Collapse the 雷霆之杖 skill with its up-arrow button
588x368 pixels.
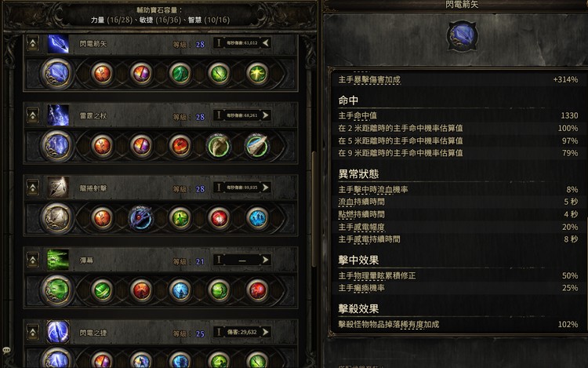pyautogui.click(x=33, y=115)
